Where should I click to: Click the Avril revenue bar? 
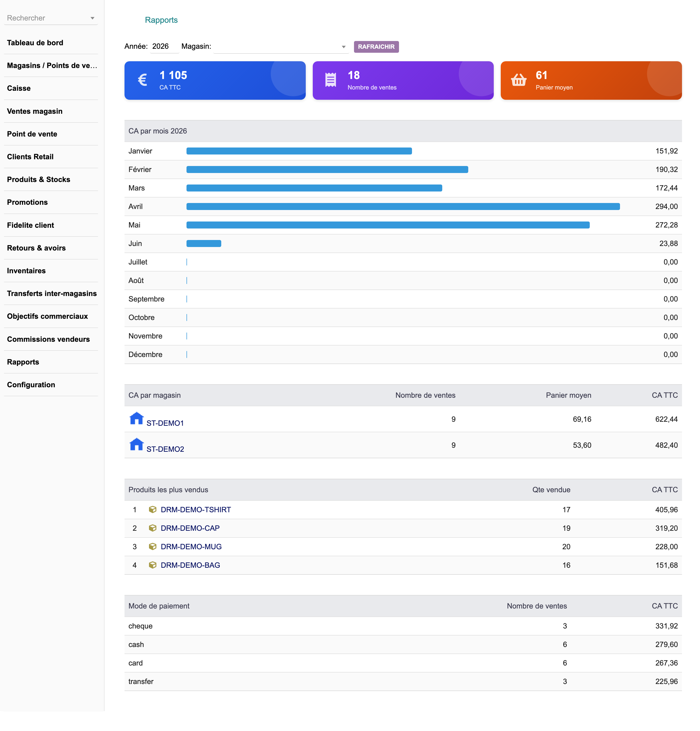pyautogui.click(x=403, y=206)
